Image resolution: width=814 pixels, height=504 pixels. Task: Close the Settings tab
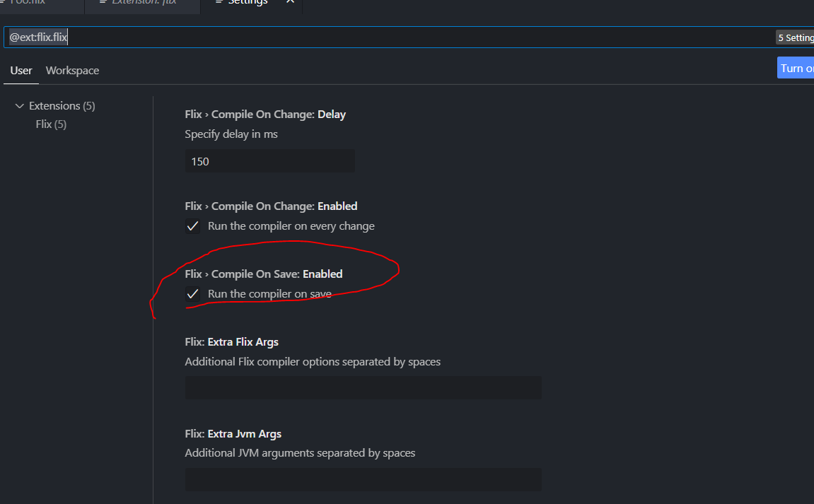point(289,1)
